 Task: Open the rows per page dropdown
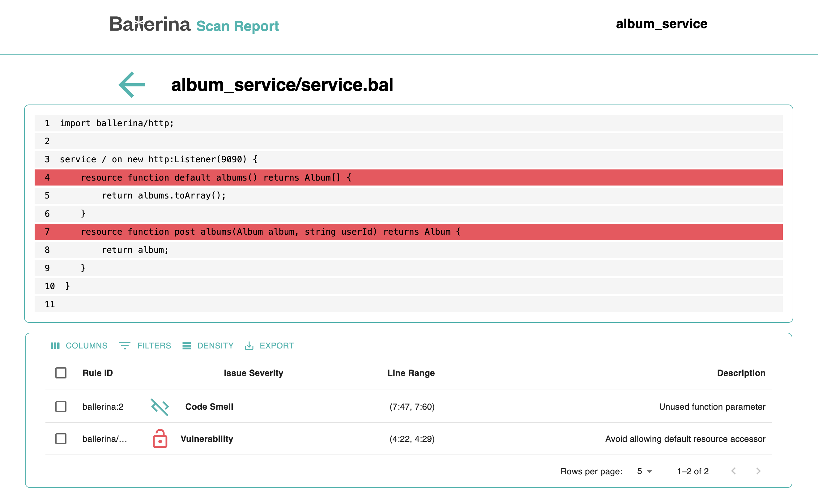644,471
